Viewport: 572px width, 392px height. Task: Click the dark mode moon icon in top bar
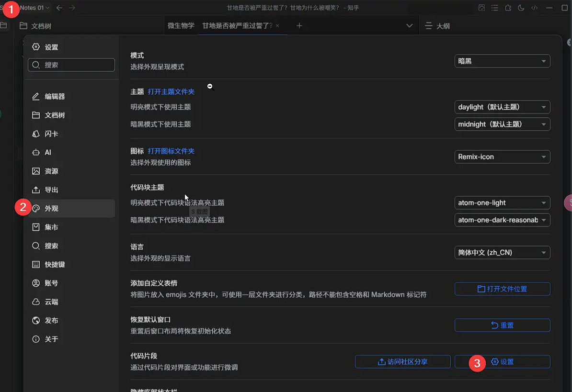click(x=521, y=8)
